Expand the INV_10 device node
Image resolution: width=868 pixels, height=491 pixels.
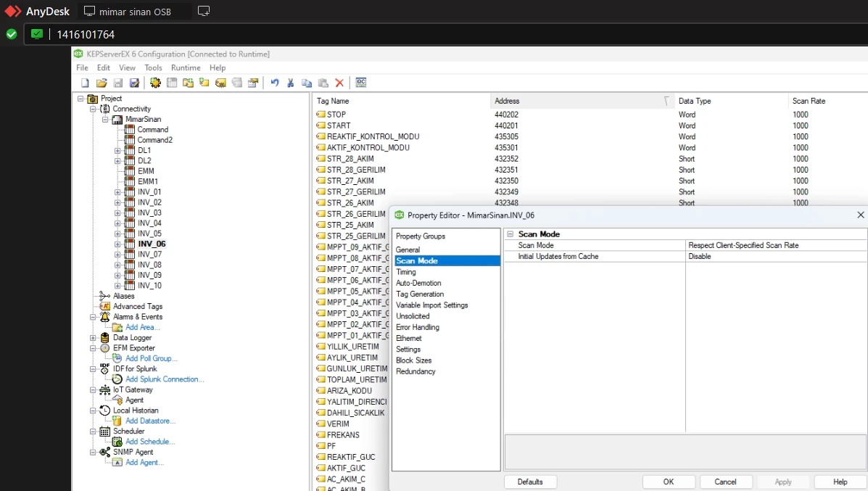pos(117,286)
